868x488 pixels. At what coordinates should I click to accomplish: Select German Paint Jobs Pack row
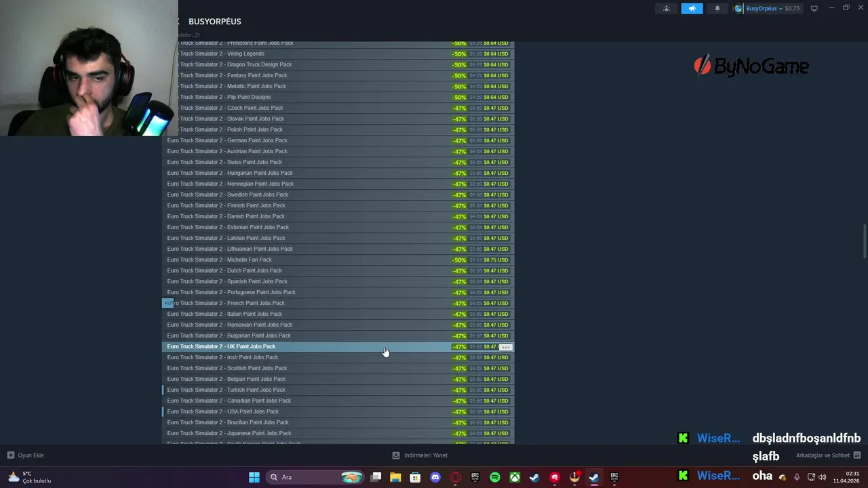point(338,141)
